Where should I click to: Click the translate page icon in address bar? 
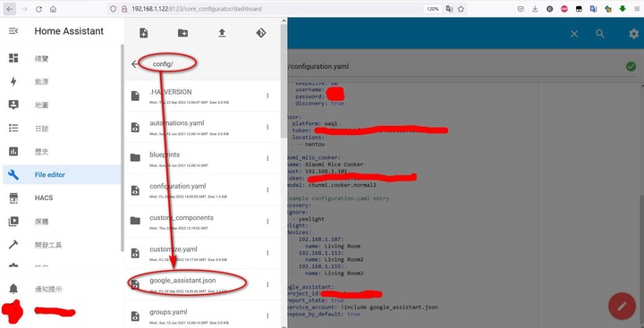coord(450,9)
